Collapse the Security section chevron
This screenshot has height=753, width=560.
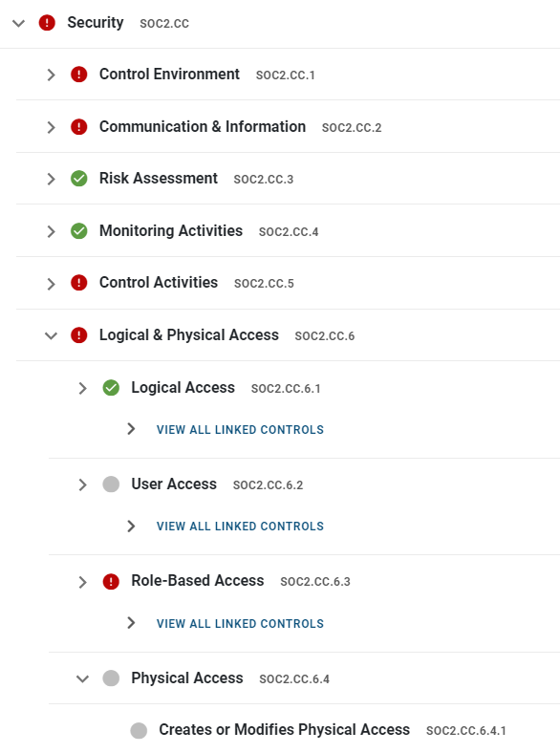coord(18,23)
